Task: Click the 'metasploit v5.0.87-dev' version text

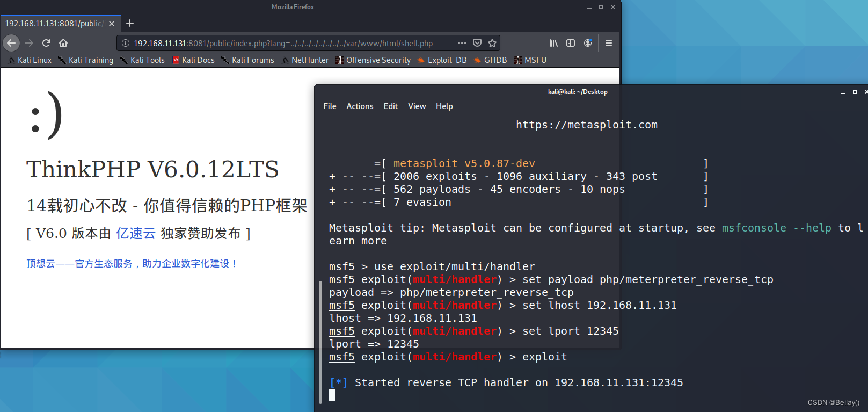Action: click(x=464, y=163)
